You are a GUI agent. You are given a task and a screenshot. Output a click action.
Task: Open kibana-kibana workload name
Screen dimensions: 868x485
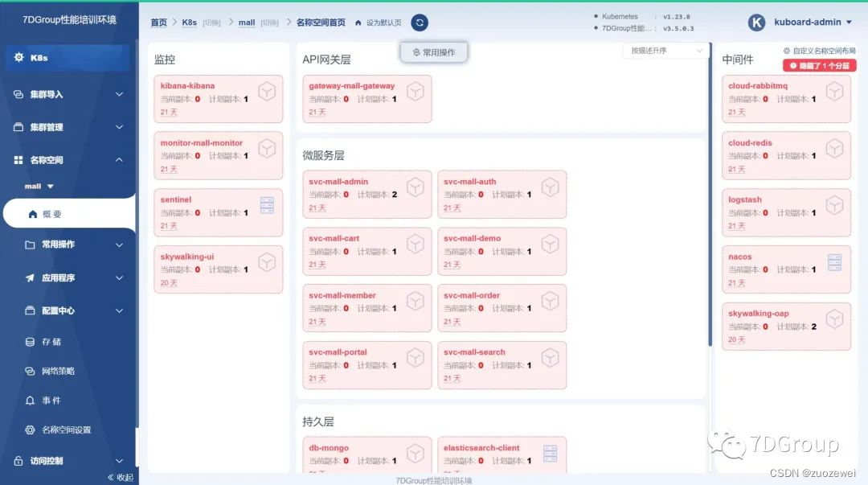(187, 86)
